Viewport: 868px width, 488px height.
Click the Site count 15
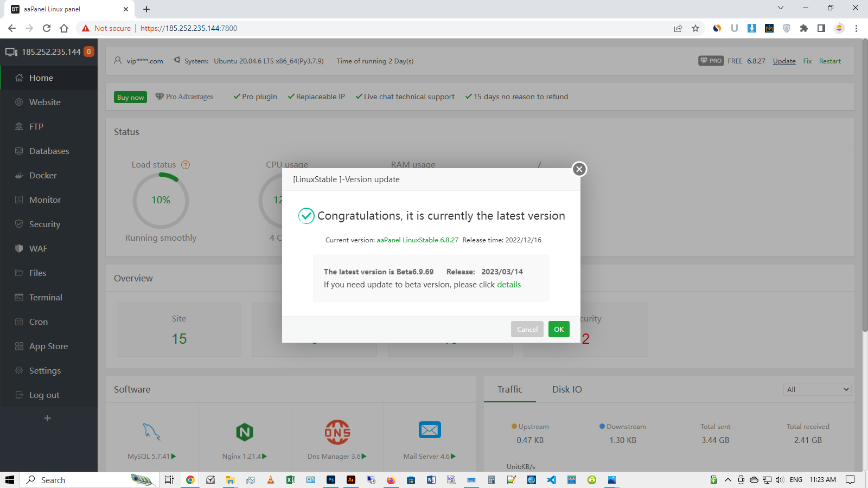tap(179, 339)
